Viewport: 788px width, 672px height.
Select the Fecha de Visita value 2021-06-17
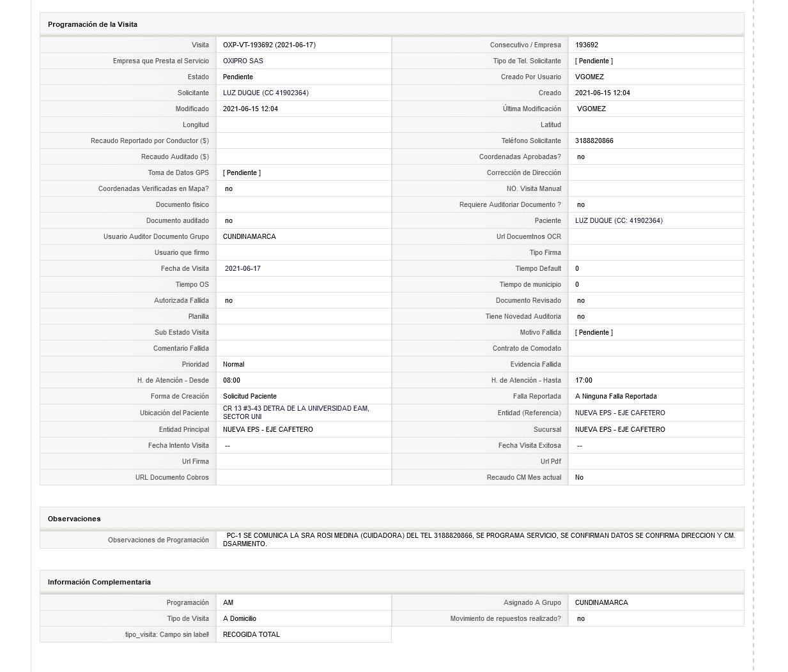[x=243, y=268]
